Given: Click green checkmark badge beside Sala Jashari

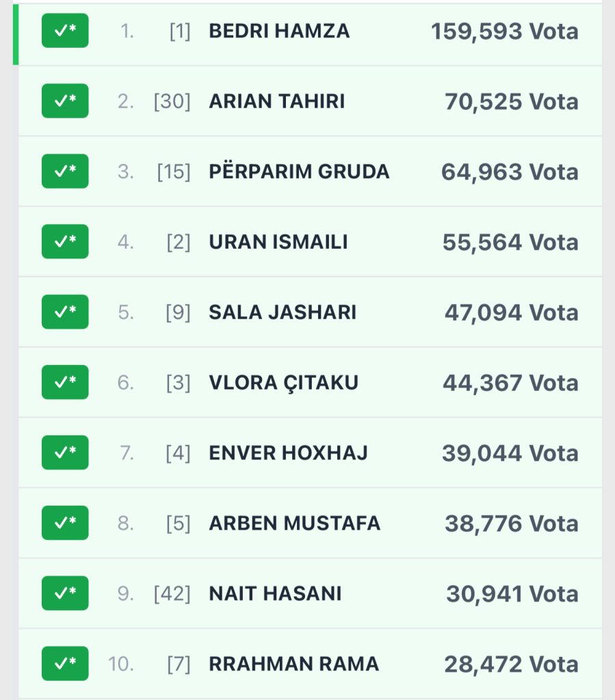Looking at the screenshot, I should 65,312.
